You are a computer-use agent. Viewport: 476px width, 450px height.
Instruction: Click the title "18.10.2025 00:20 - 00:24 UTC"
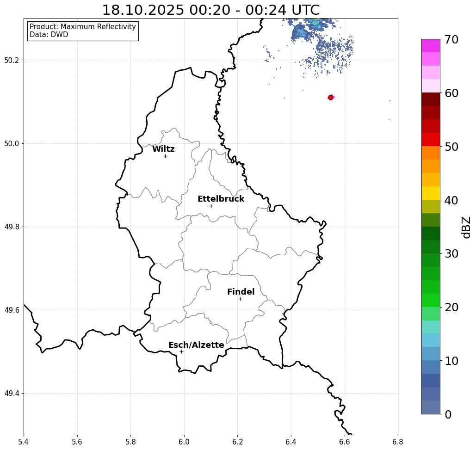pos(210,10)
